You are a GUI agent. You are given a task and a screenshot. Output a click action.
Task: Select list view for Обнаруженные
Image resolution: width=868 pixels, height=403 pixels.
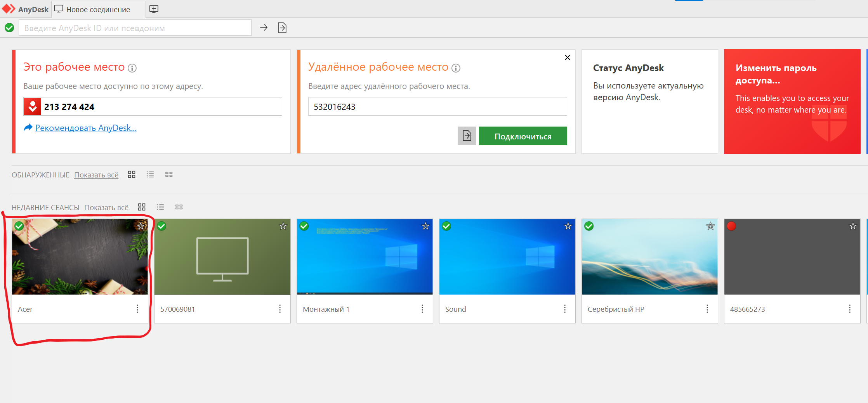pyautogui.click(x=150, y=174)
